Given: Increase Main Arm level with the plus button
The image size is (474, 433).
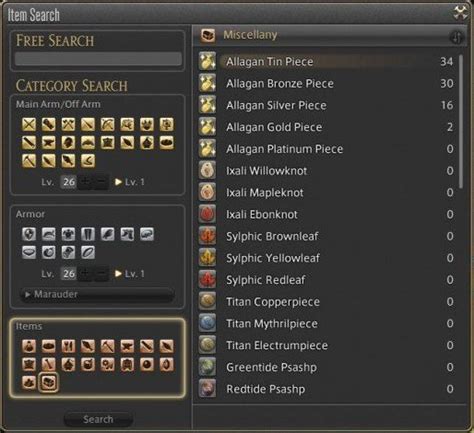Looking at the screenshot, I should coord(85,182).
